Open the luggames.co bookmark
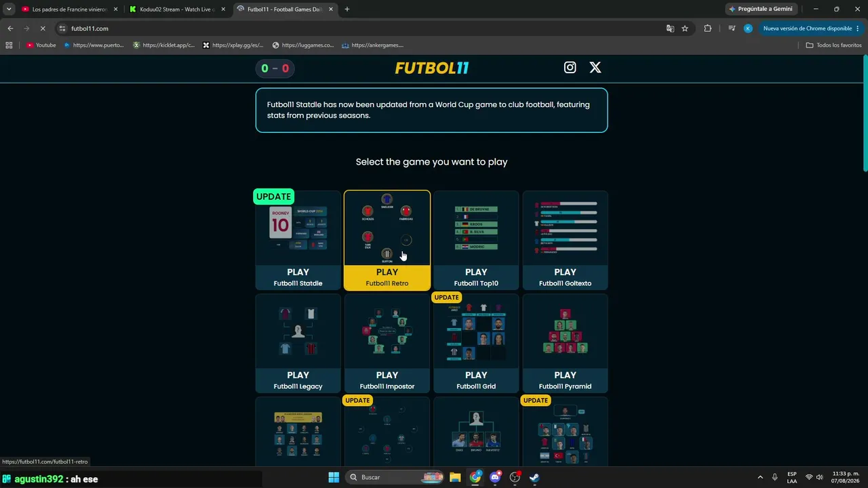The width and height of the screenshot is (868, 488). pyautogui.click(x=303, y=45)
